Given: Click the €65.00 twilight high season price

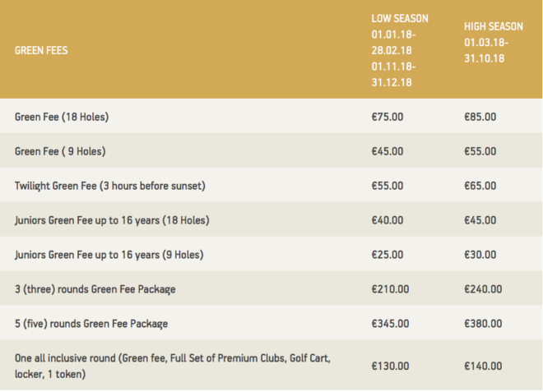Looking at the screenshot, I should pyautogui.click(x=480, y=186).
